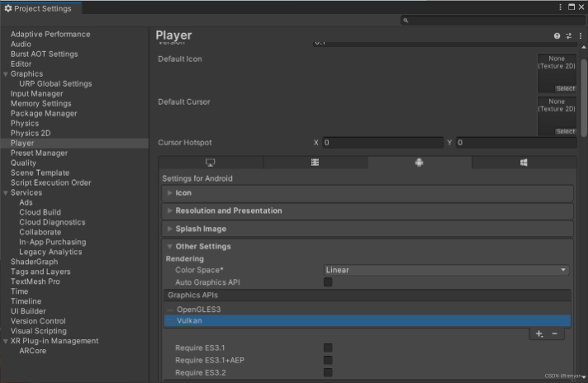Screen dimensions: 588x383
Task: Remove selected Graphics API with minus button
Action: pos(554,333)
